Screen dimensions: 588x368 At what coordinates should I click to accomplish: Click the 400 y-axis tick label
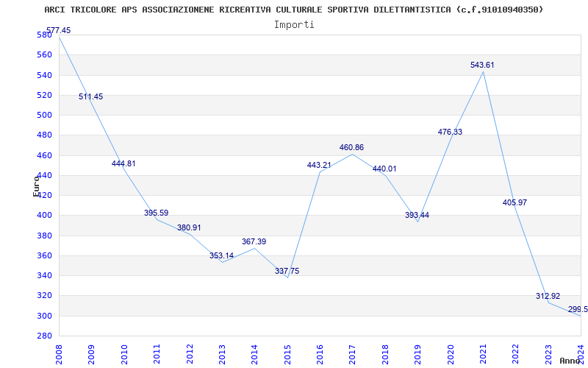[x=44, y=216]
